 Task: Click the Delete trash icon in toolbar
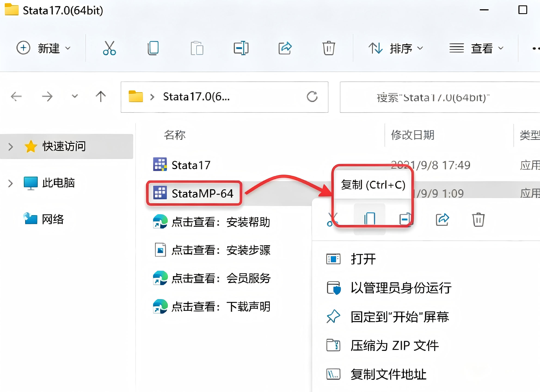[328, 48]
